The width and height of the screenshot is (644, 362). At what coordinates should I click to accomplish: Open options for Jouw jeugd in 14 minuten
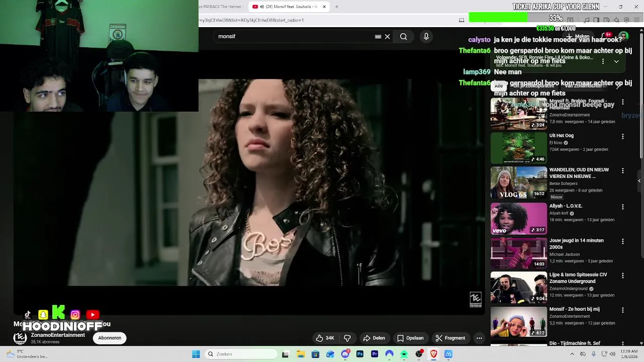623,241
